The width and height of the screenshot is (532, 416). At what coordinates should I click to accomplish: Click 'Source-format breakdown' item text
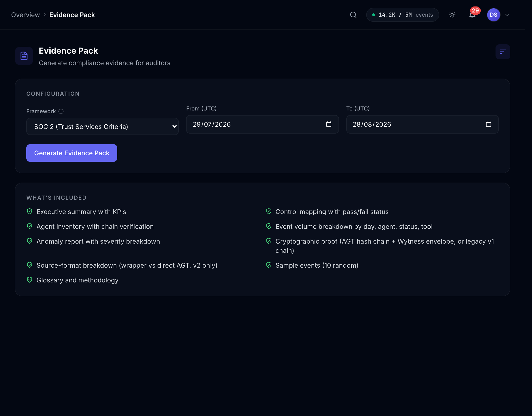(127, 265)
